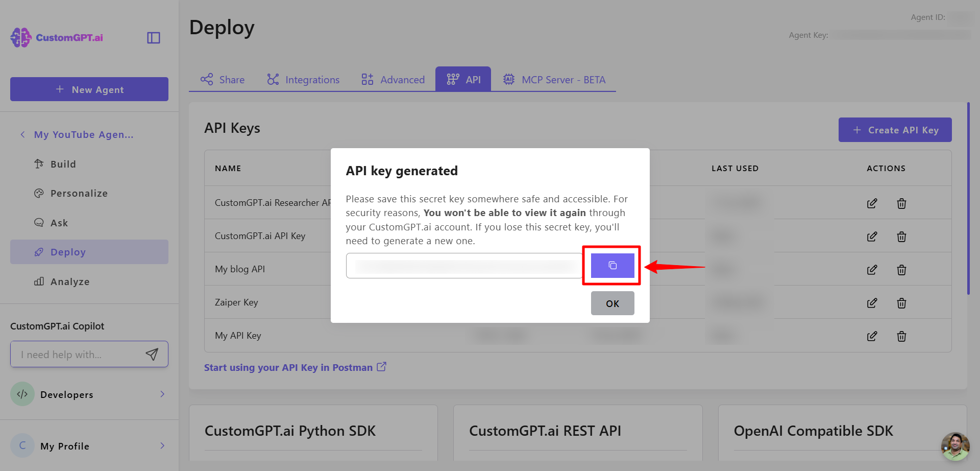Select the Zaiper Key name
The width and height of the screenshot is (980, 471).
[x=236, y=302]
